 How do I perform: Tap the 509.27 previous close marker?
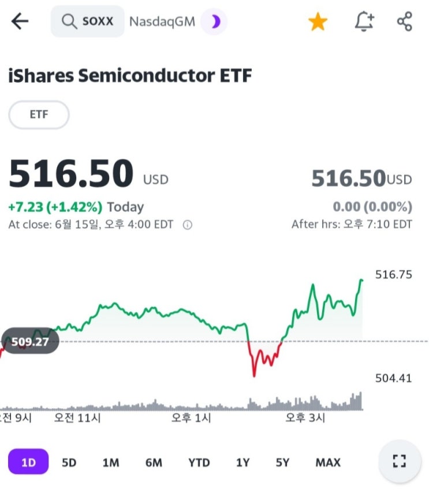click(x=30, y=341)
